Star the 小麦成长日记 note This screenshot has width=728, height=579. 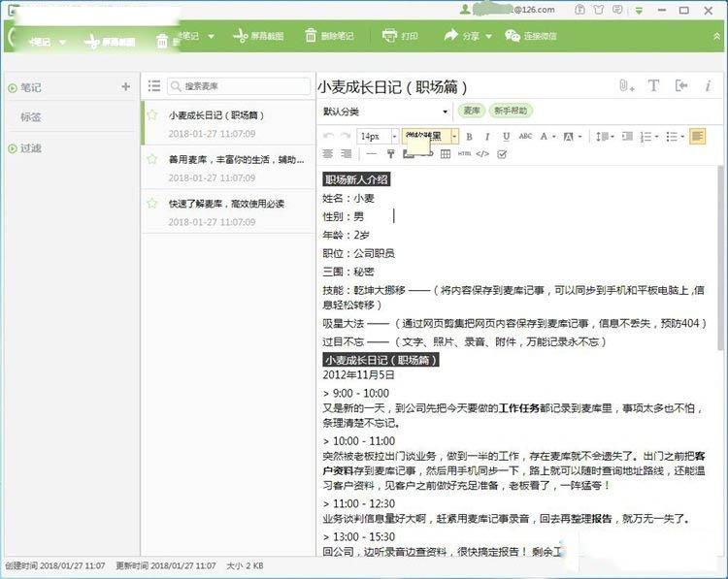pos(151,115)
